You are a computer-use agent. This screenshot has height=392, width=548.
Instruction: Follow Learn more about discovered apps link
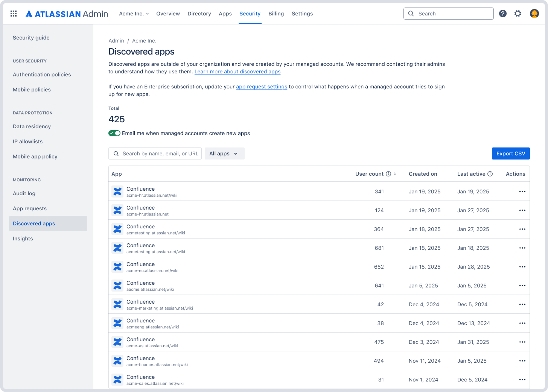click(x=237, y=71)
